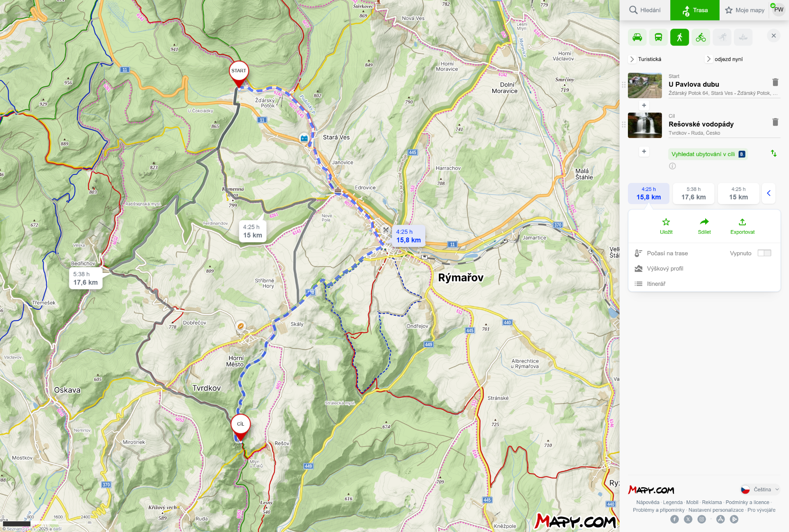Switch to Moje mapy tab
This screenshot has width=789, height=532.
click(745, 10)
